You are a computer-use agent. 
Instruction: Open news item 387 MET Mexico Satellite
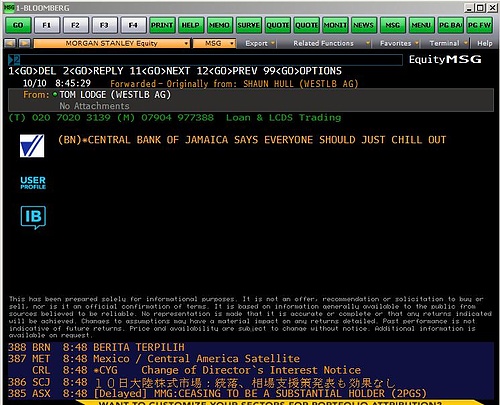(251, 359)
